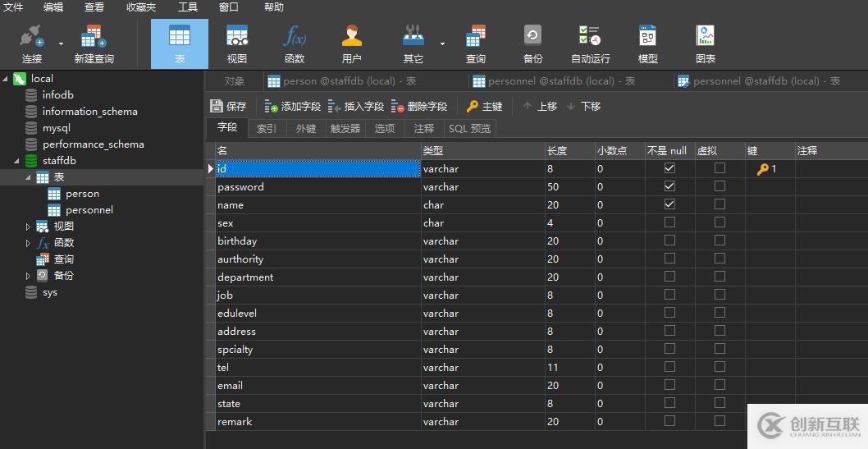Viewport: 868px width, 449px height.
Task: Click the 其它 others toolbar icon
Action: (413, 44)
